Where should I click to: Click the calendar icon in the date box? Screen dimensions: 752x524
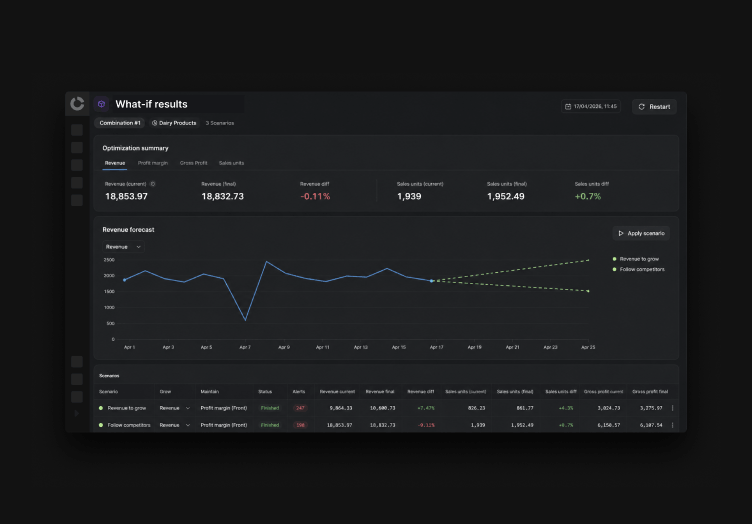[x=568, y=106]
